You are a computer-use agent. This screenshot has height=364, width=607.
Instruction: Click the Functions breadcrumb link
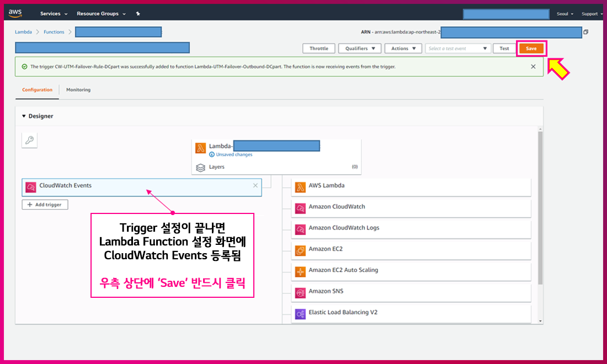tap(54, 32)
